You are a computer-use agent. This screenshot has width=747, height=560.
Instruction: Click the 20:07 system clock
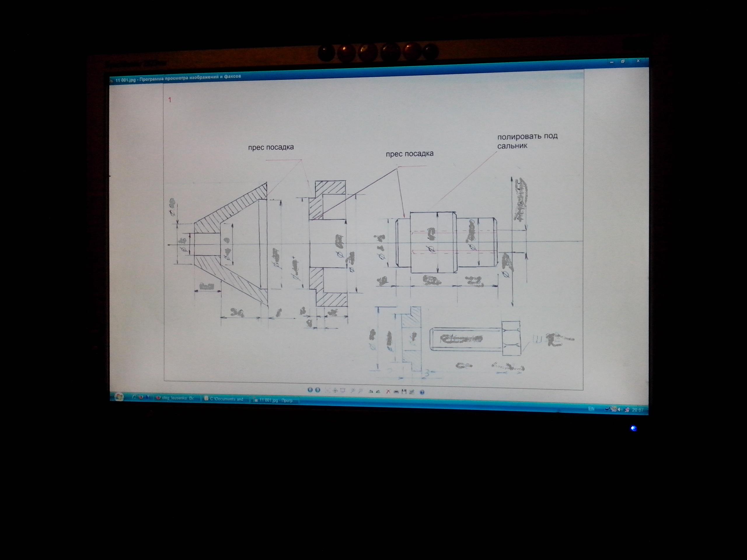click(x=638, y=410)
